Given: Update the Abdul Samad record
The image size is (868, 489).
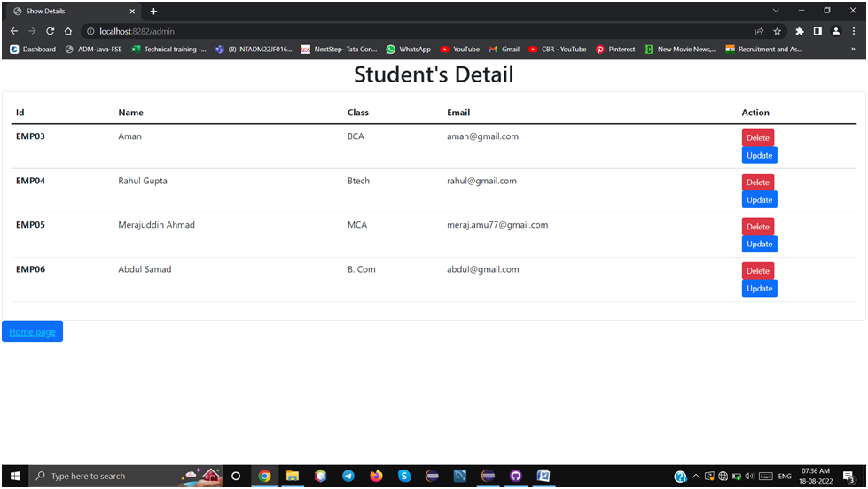Looking at the screenshot, I should point(760,288).
